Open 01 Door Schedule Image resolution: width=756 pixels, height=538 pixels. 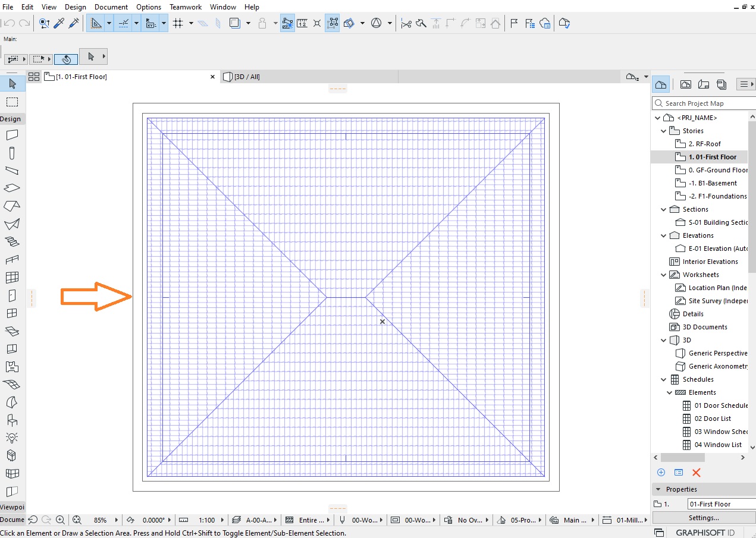point(715,405)
